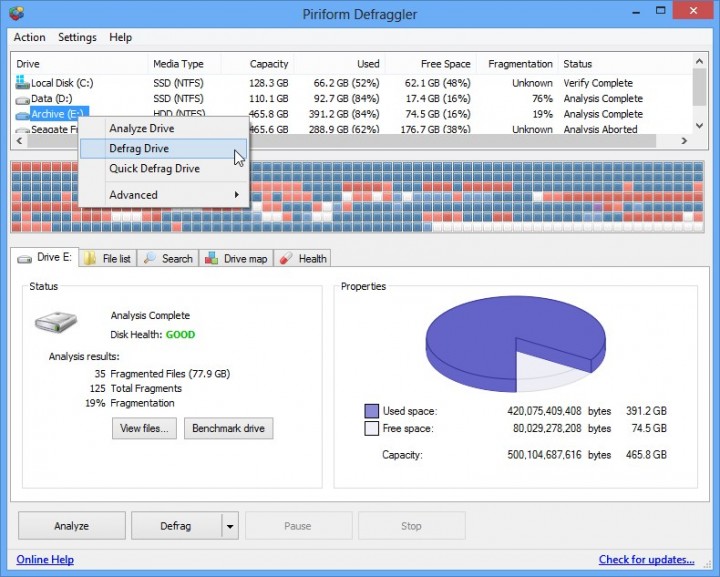Click 35 Fragmented Files (77.9 GB) text
Viewport: 720px width, 577px height.
[x=162, y=374]
